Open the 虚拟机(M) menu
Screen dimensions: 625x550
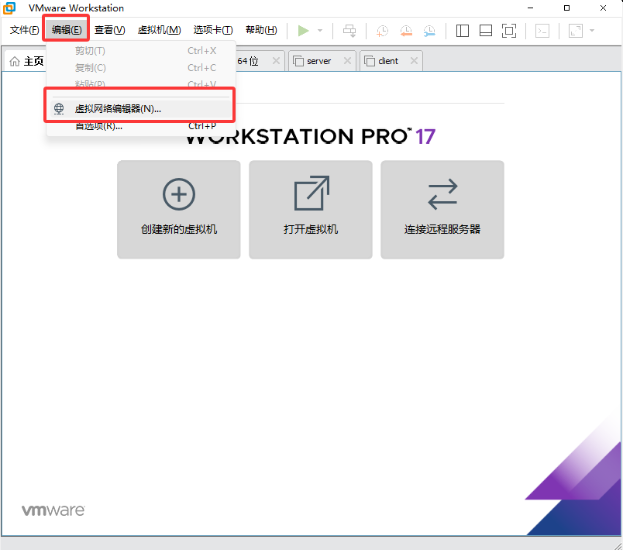pos(159,30)
